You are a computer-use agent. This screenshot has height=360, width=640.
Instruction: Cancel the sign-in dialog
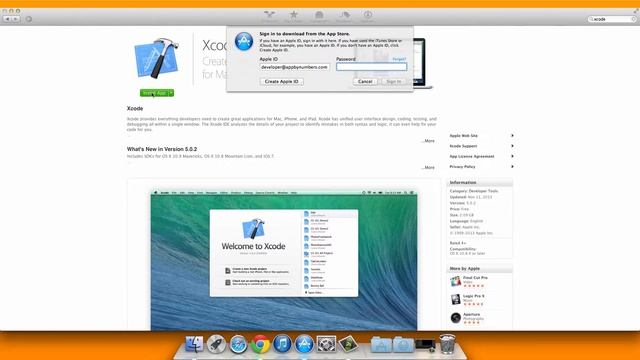[x=365, y=82]
